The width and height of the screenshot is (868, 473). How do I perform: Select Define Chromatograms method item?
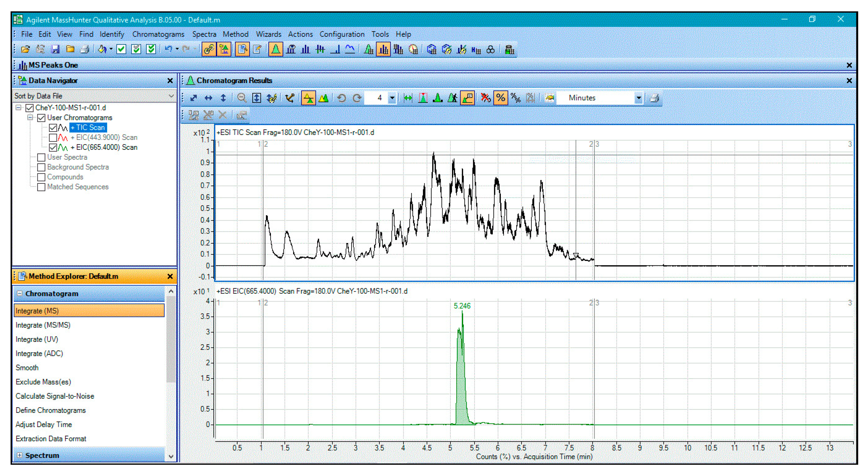tap(51, 410)
